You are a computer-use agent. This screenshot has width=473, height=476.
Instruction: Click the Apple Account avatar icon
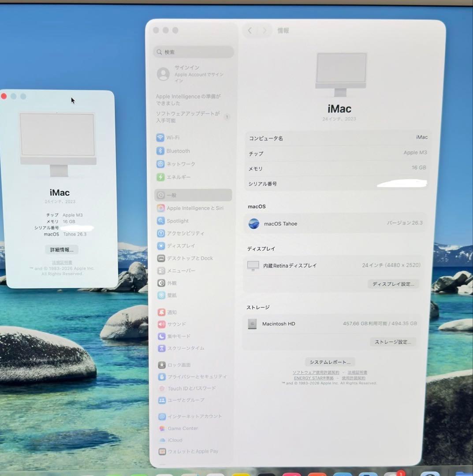pos(164,74)
